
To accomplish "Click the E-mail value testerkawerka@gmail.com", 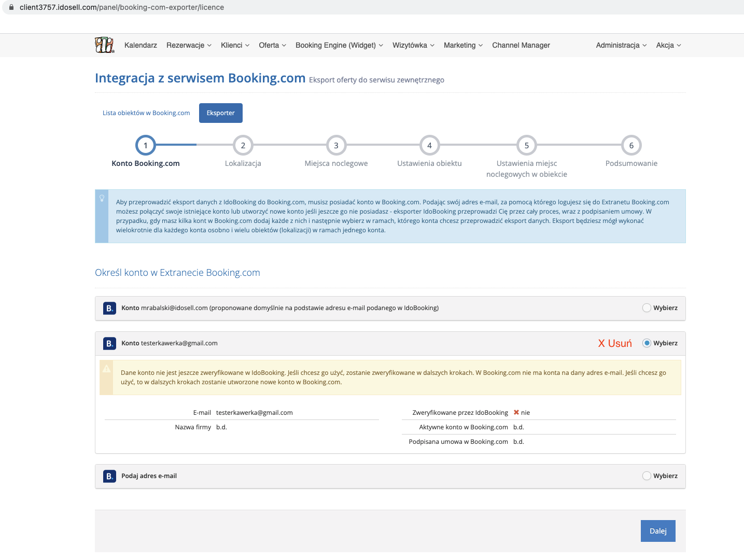I will coord(255,413).
